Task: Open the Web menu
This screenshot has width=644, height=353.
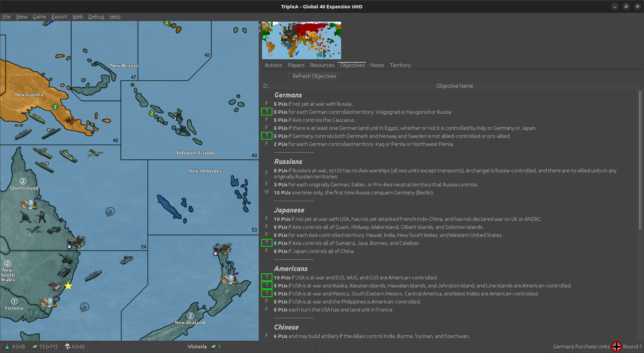Action: [78, 17]
